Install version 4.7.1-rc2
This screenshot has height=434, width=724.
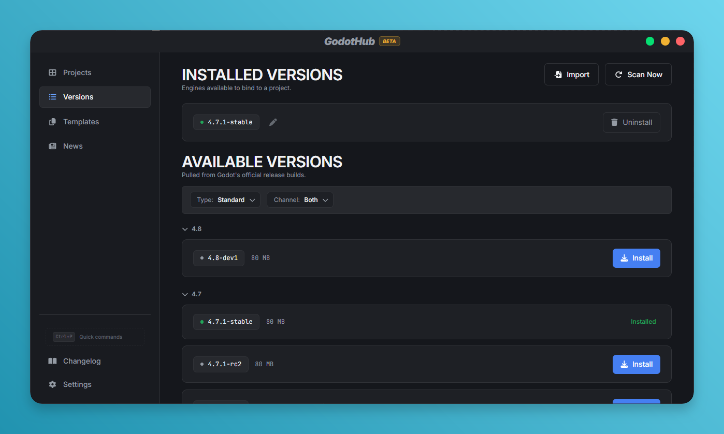[636, 364]
